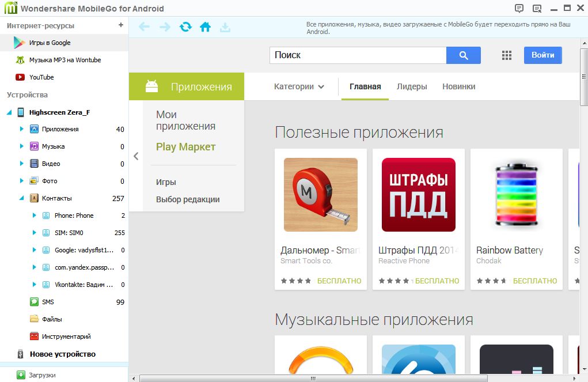Screen dimensions: 588x382
Task: Open the Google apps grid icon
Action: pos(507,55)
